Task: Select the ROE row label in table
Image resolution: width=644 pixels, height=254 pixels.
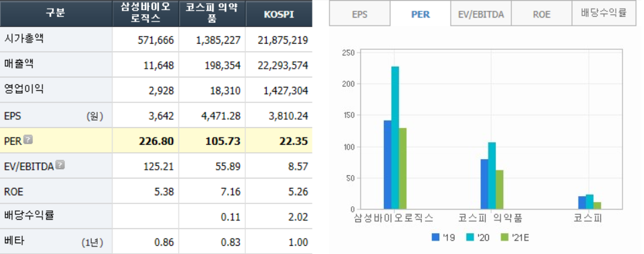Action: 13,191
